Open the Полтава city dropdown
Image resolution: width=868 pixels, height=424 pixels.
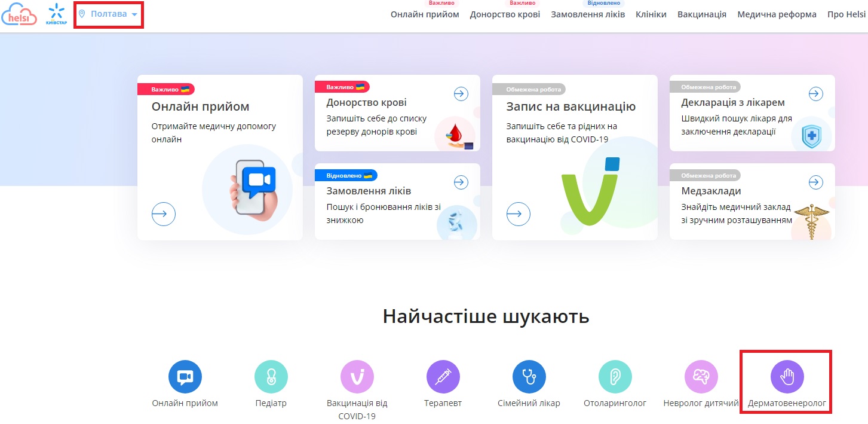(x=108, y=14)
